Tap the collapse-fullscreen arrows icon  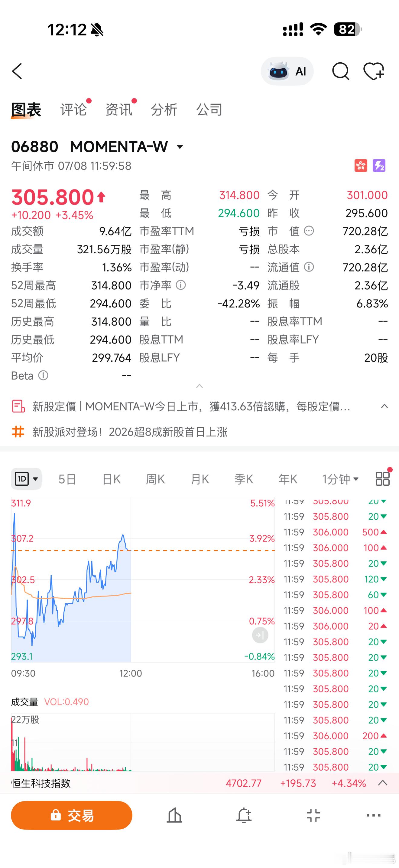(313, 815)
